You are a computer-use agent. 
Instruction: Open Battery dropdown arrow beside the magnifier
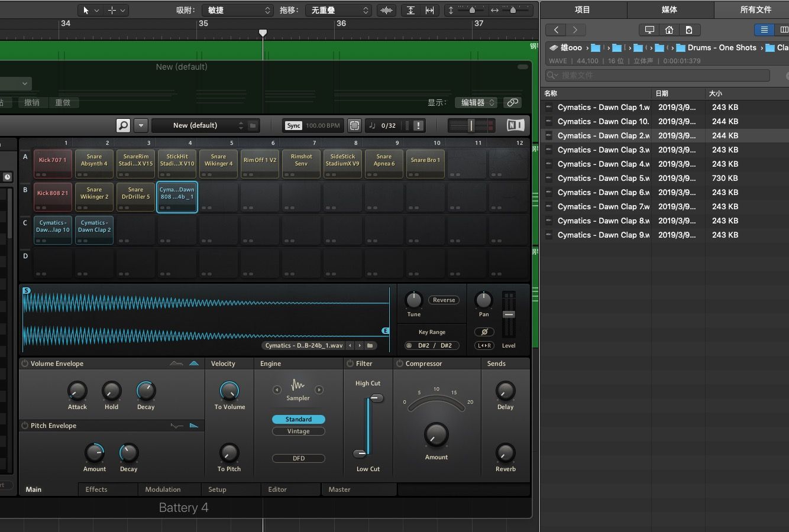coord(141,125)
